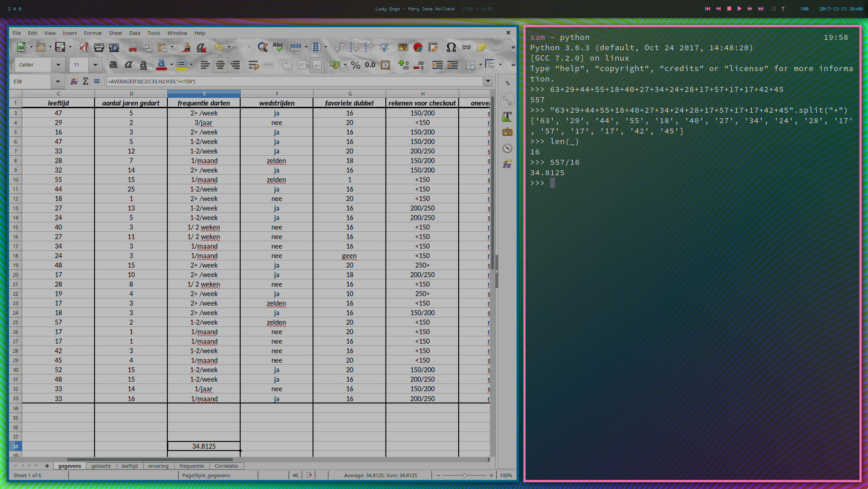Image resolution: width=868 pixels, height=489 pixels.
Task: Click the Clone Formatting paintbrush icon
Action: click(x=186, y=47)
